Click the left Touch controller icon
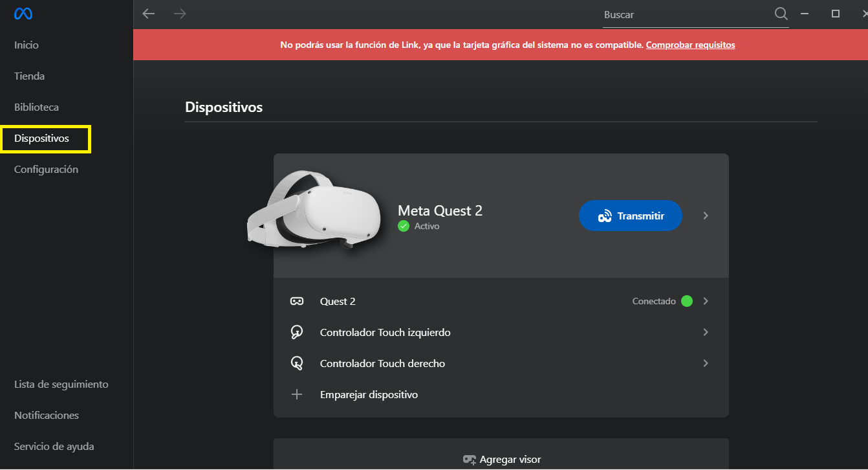The image size is (868, 470). pyautogui.click(x=297, y=332)
